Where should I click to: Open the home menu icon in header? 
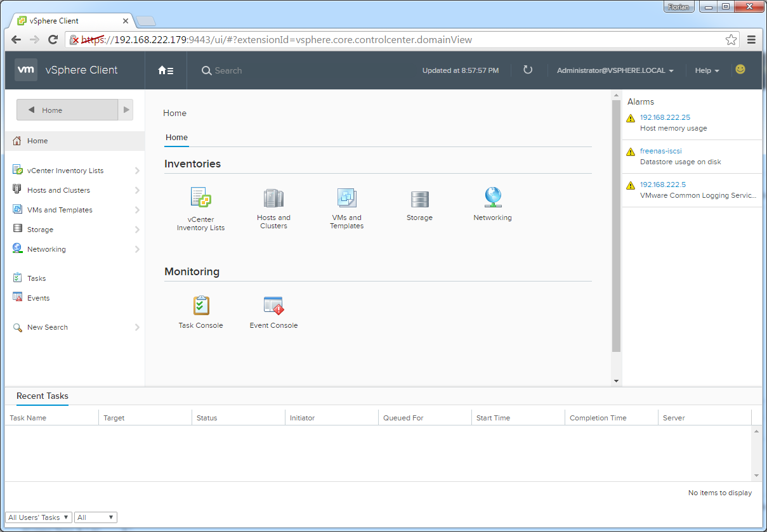[x=166, y=70]
